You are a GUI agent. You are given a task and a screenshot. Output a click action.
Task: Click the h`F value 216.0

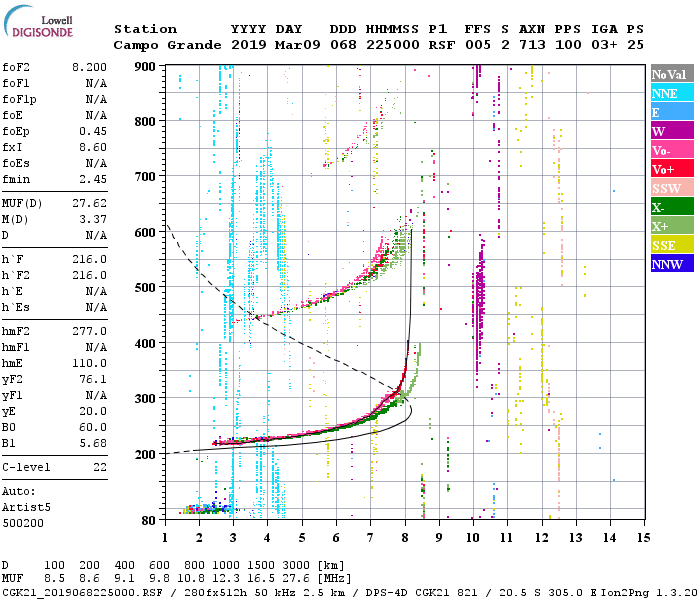point(89,259)
